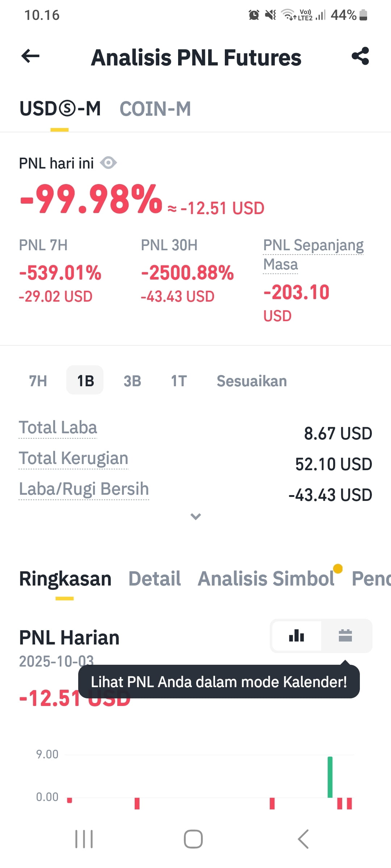Switch to bar chart view
The image size is (391, 868).
(x=297, y=636)
